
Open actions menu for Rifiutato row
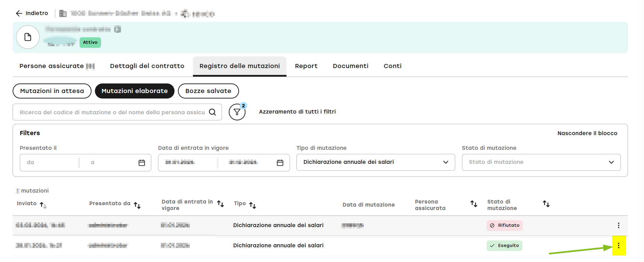coord(619,225)
